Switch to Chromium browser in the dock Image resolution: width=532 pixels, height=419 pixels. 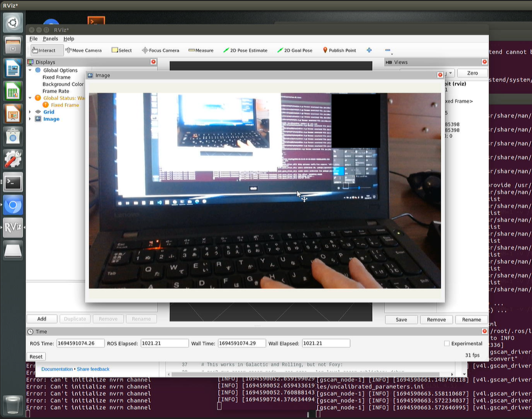coord(13,205)
